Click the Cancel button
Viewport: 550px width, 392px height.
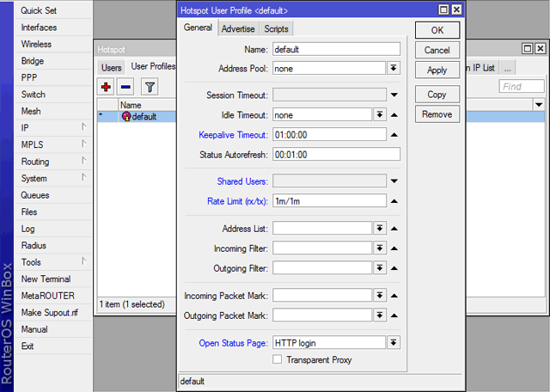click(x=437, y=50)
